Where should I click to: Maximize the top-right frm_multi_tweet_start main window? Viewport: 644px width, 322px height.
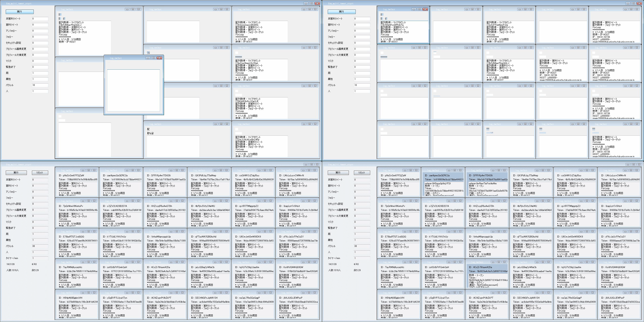click(x=634, y=3)
